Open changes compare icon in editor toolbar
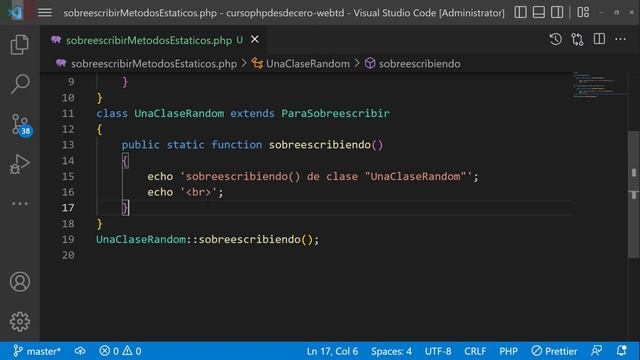 coord(577,39)
